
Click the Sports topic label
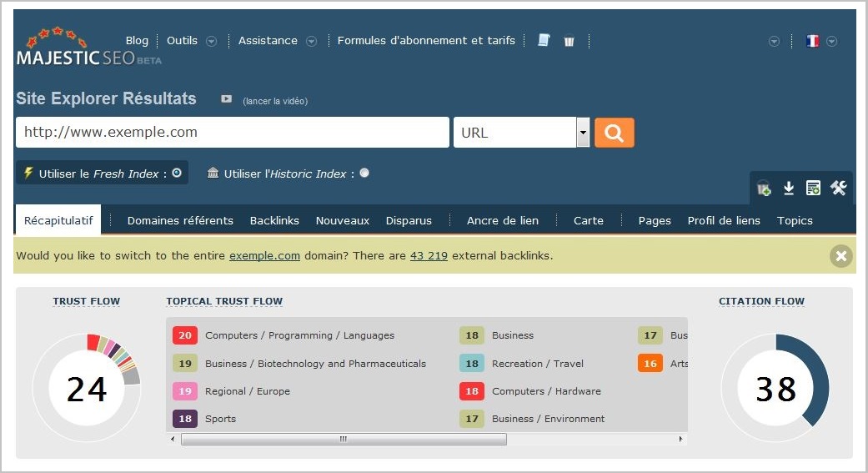pos(220,419)
